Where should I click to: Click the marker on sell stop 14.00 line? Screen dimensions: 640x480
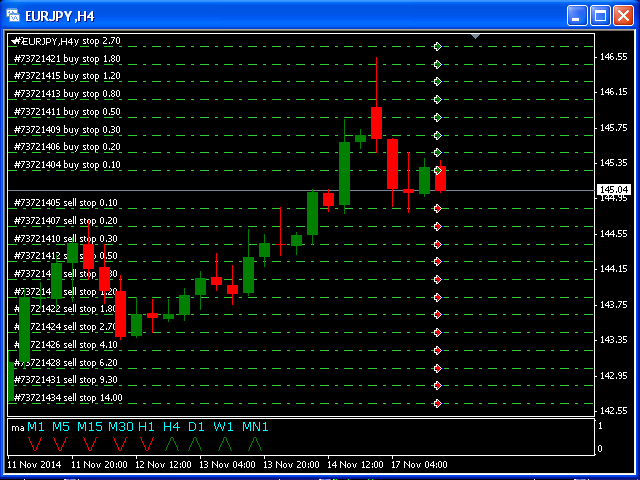pos(437,403)
